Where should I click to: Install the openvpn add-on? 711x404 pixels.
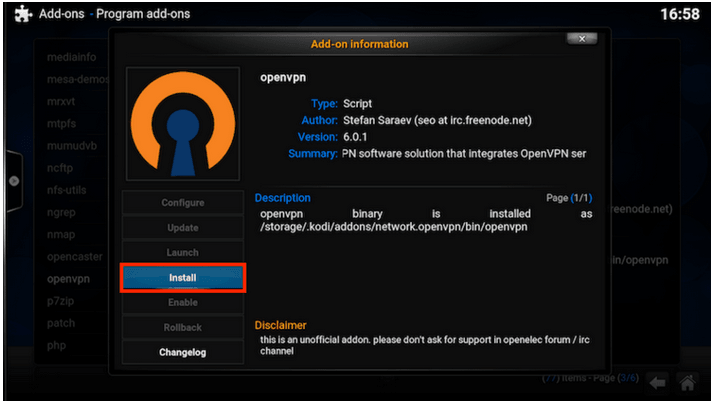[x=183, y=277]
